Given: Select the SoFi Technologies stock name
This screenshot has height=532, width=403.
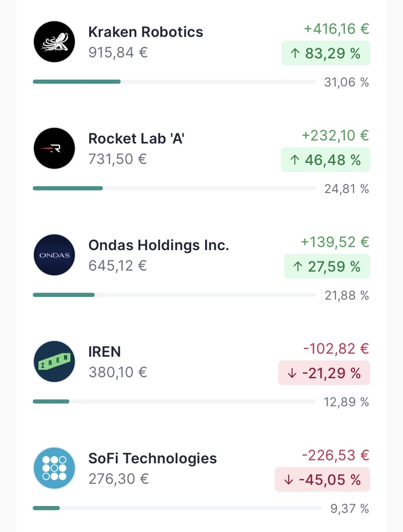Looking at the screenshot, I should click(152, 458).
